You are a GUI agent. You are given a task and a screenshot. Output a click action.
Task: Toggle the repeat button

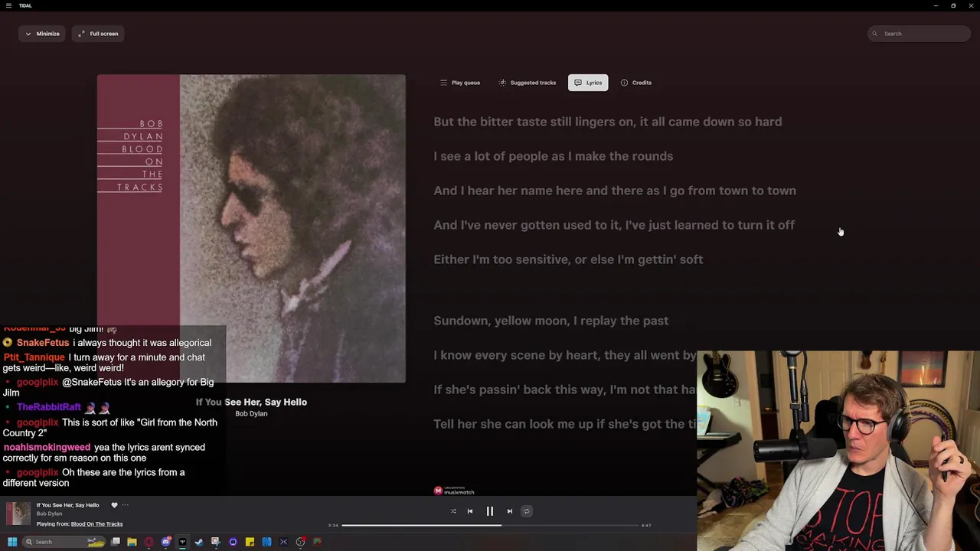pos(527,511)
